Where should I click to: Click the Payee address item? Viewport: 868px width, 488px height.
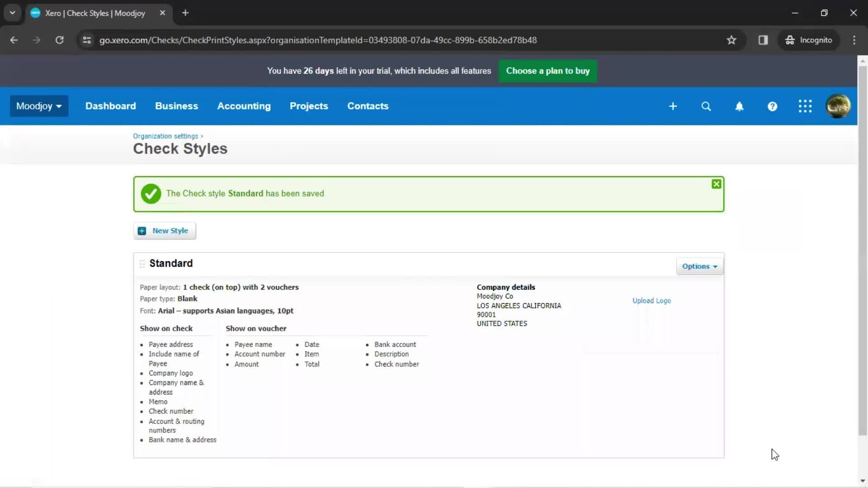coord(171,345)
